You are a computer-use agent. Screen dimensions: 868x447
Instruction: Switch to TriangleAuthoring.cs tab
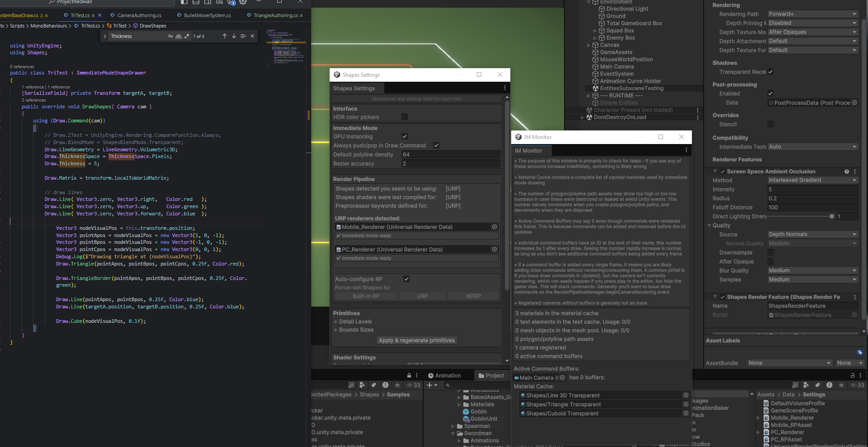click(275, 15)
